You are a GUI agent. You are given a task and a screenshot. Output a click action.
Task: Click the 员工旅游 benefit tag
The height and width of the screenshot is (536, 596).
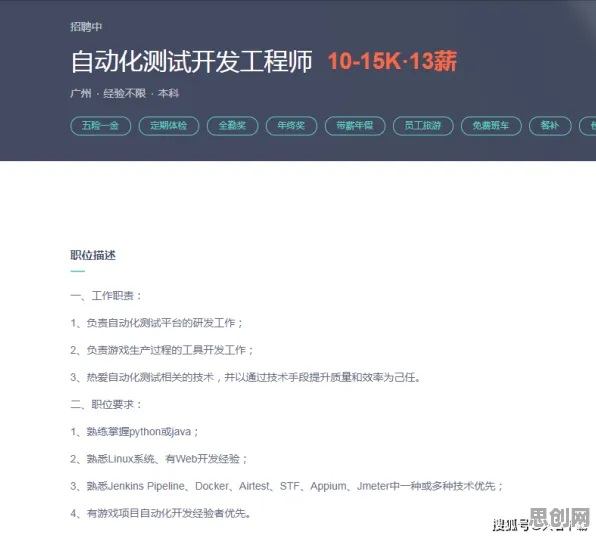(x=423, y=126)
